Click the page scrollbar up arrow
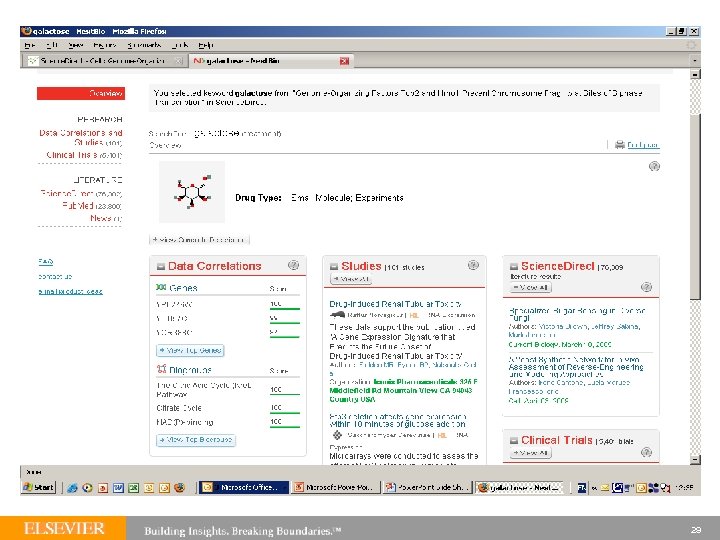 coord(695,74)
